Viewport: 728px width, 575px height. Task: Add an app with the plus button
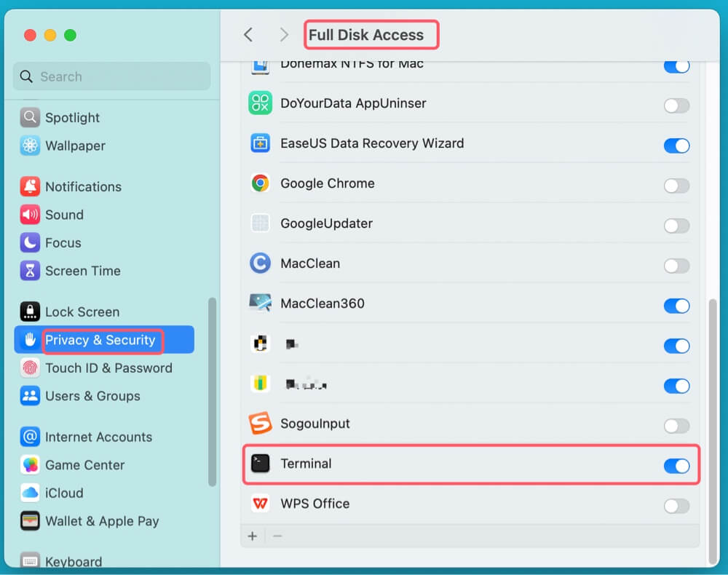[x=253, y=536]
